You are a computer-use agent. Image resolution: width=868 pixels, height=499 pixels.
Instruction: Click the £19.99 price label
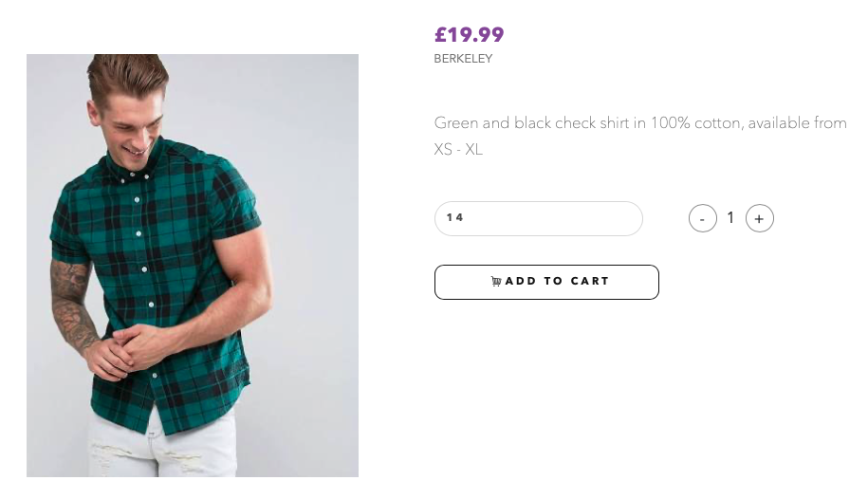469,35
